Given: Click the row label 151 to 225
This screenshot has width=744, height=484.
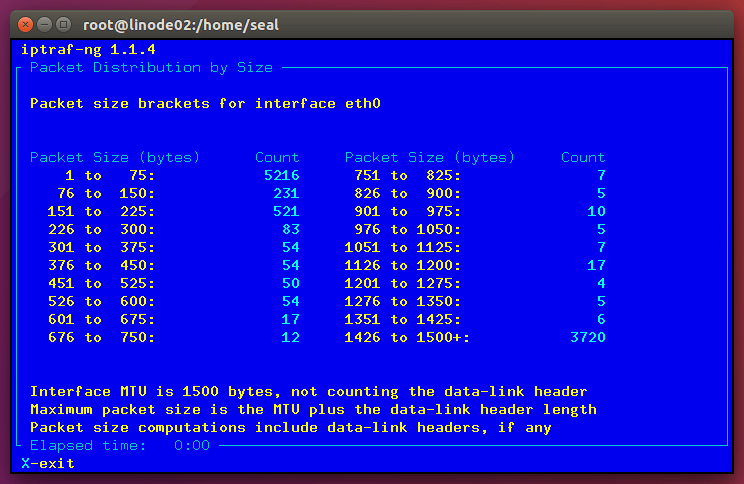Looking at the screenshot, I should coord(102,212).
